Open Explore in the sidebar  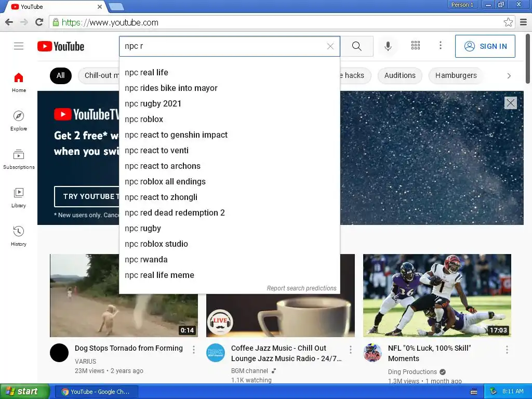[x=19, y=121]
